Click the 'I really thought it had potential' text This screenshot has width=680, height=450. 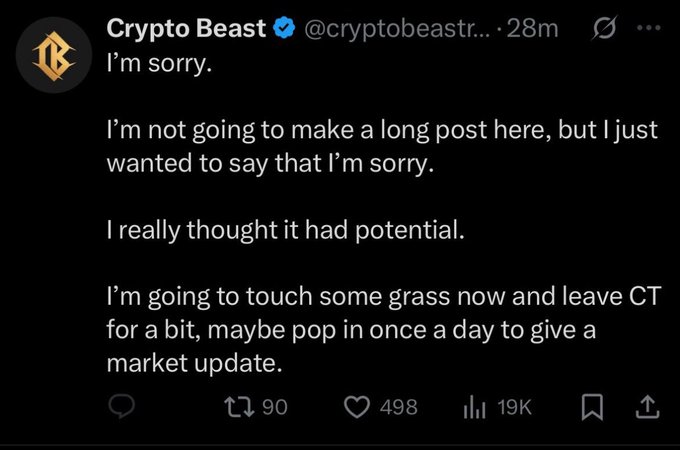coord(286,230)
